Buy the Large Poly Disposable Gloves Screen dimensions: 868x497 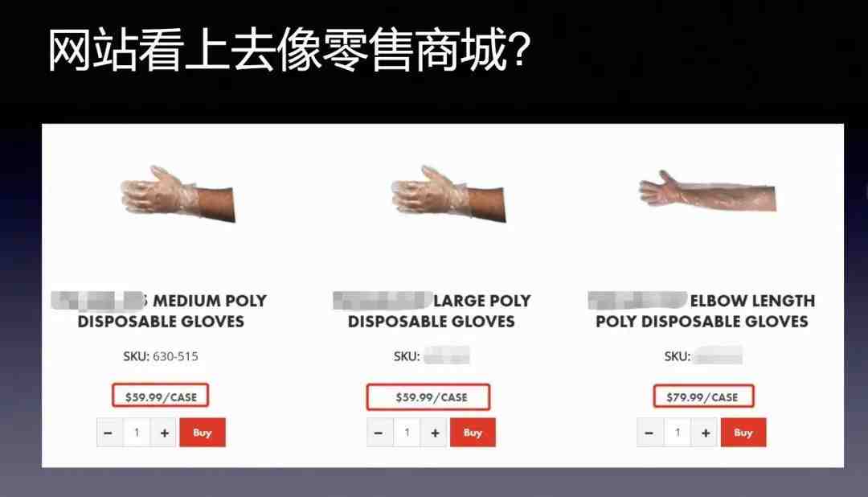(473, 432)
